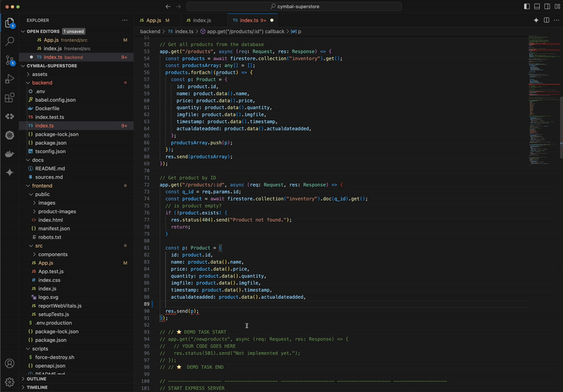Click the backend breadcrumb segment

(150, 32)
